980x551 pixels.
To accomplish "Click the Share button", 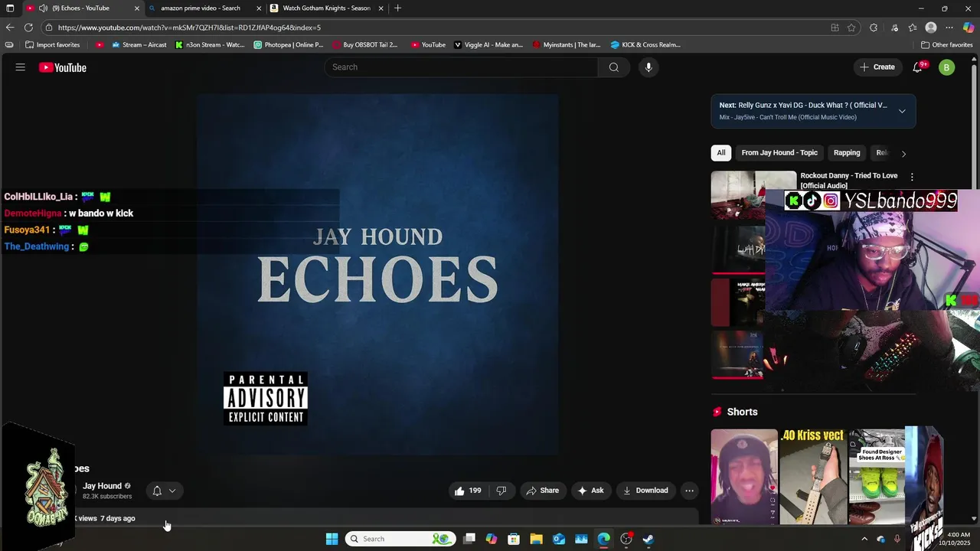I will (542, 491).
